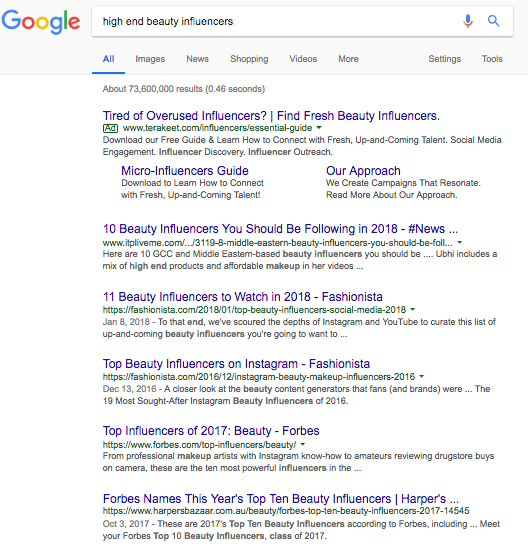This screenshot has height=549, width=528.
Task: Open 'Top Influencers of 2017: Beauty - Forbes' result
Action: (x=211, y=431)
